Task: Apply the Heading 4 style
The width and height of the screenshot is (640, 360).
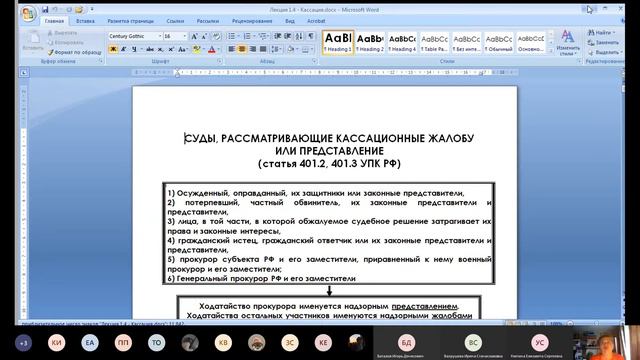Action: (x=402, y=42)
